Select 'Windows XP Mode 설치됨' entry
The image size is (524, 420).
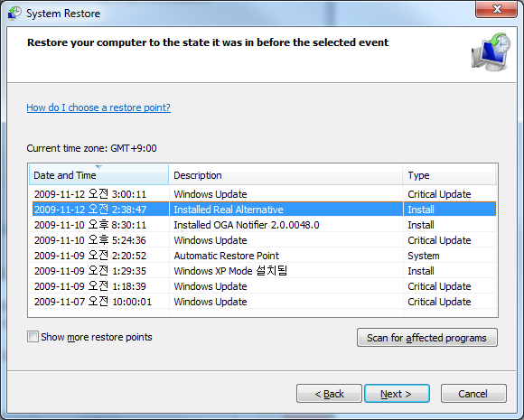coord(230,271)
